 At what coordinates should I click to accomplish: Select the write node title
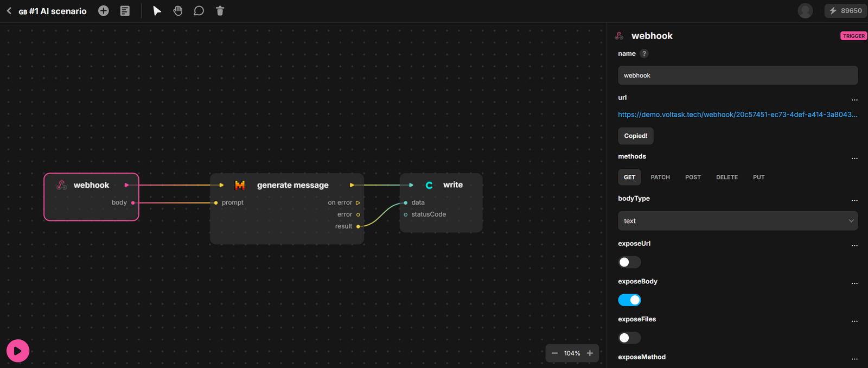[453, 185]
